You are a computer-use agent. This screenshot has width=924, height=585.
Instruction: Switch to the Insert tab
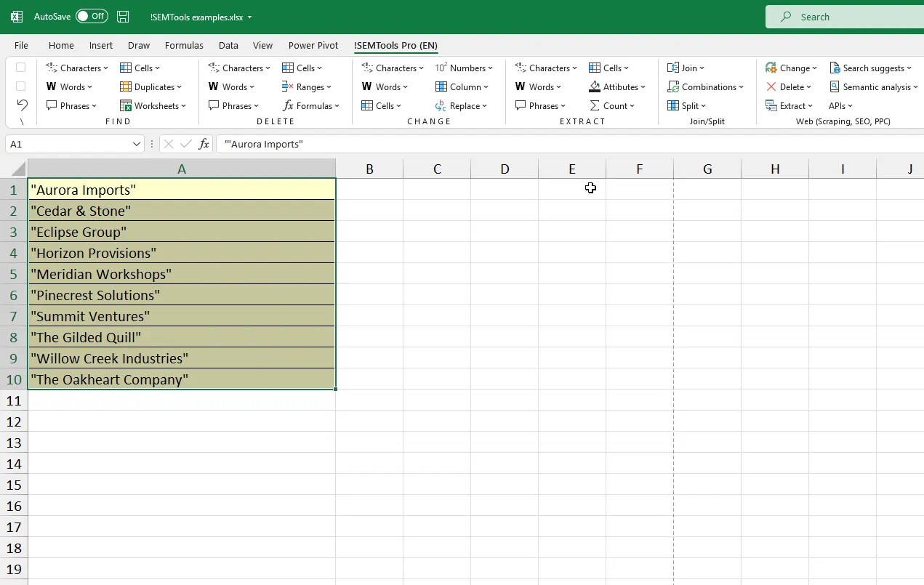tap(101, 45)
